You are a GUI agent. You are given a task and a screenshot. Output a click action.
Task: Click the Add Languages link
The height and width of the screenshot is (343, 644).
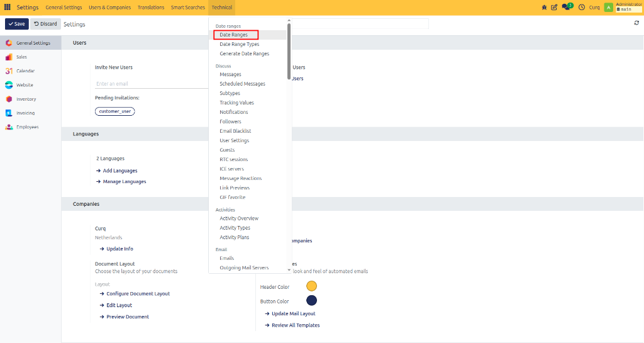click(120, 171)
